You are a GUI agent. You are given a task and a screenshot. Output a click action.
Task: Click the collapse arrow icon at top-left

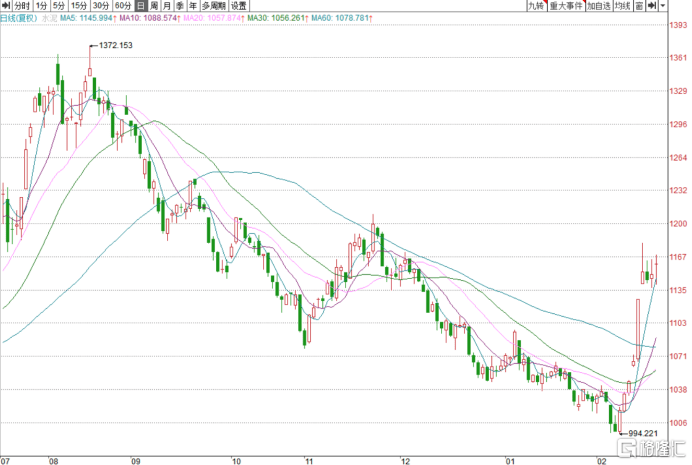coord(5,6)
